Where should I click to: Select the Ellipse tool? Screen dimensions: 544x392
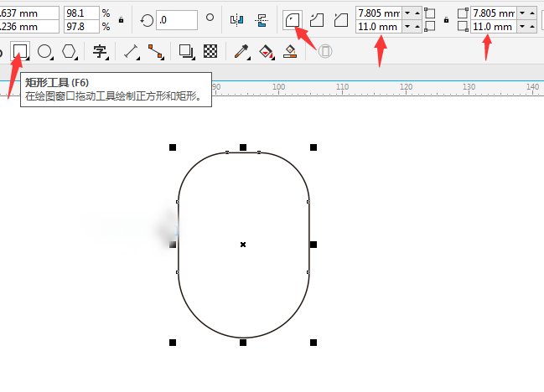[44, 52]
